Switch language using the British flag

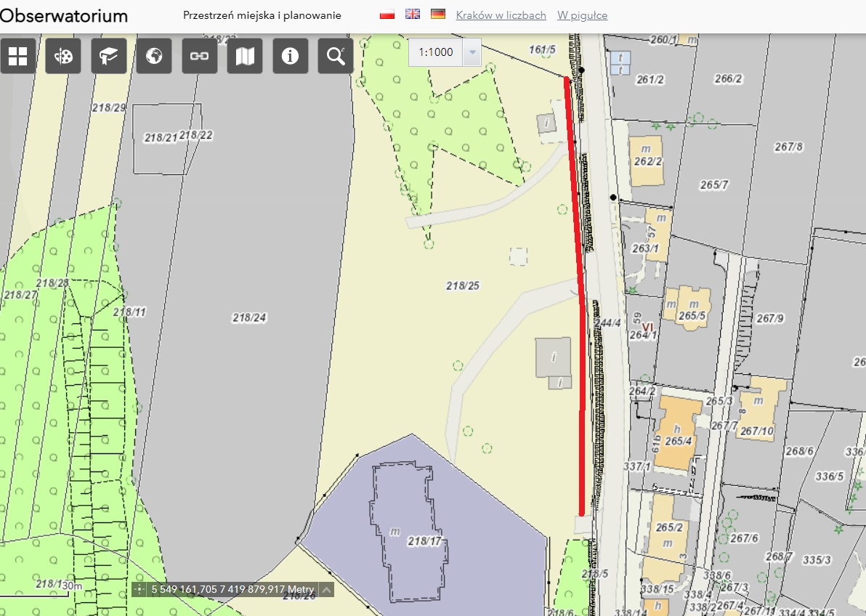coord(413,15)
